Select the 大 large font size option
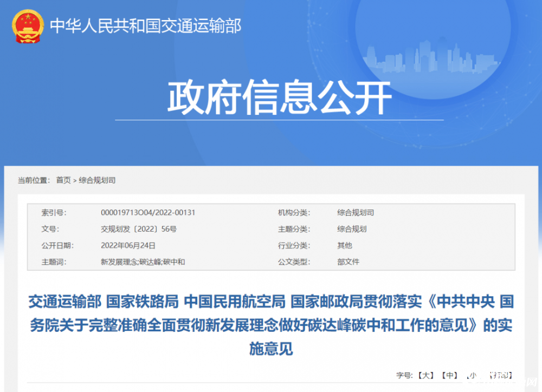This screenshot has width=542, height=392. [426, 374]
